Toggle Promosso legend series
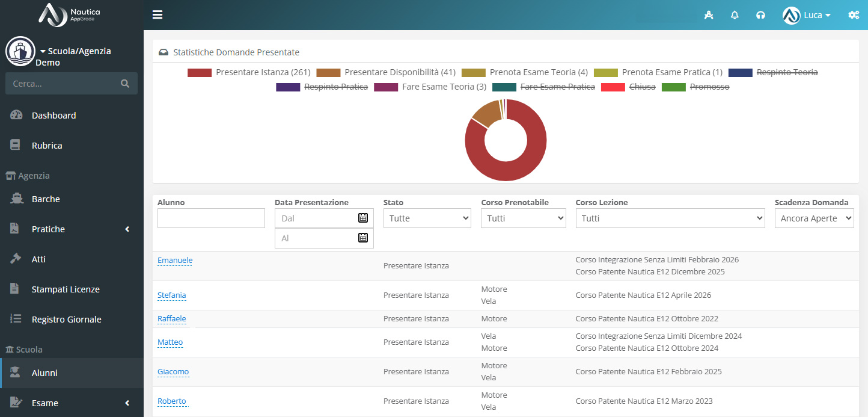 (695, 87)
